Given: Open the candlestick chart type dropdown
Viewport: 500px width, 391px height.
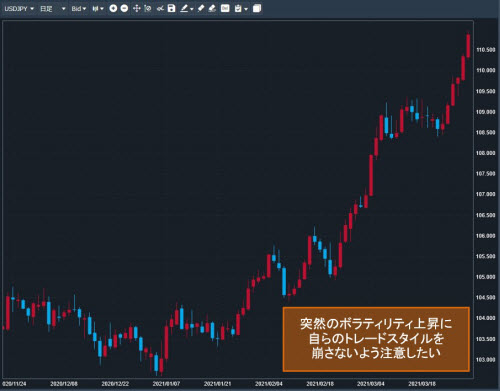Looking at the screenshot, I should 98,9.
